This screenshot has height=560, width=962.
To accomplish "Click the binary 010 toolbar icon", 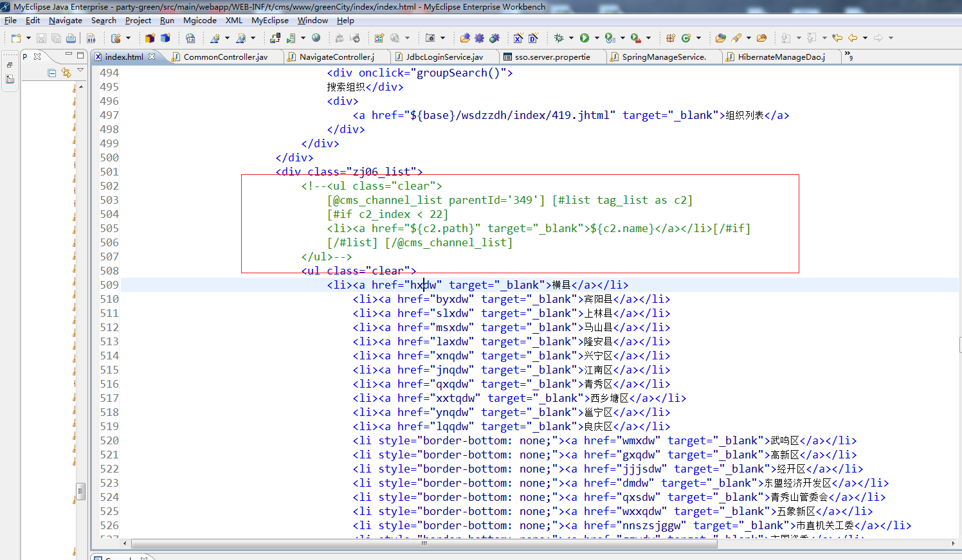I will click(91, 39).
